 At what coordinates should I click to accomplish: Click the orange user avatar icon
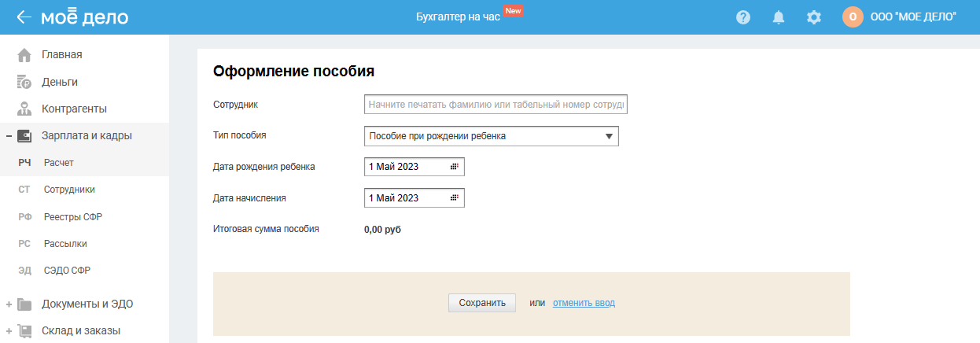pos(853,17)
